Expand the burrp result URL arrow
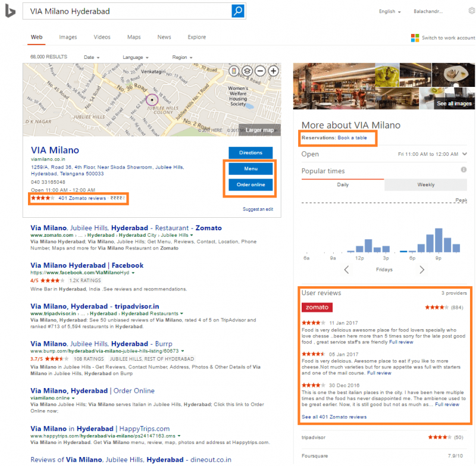This screenshot has width=476, height=466. [183, 351]
